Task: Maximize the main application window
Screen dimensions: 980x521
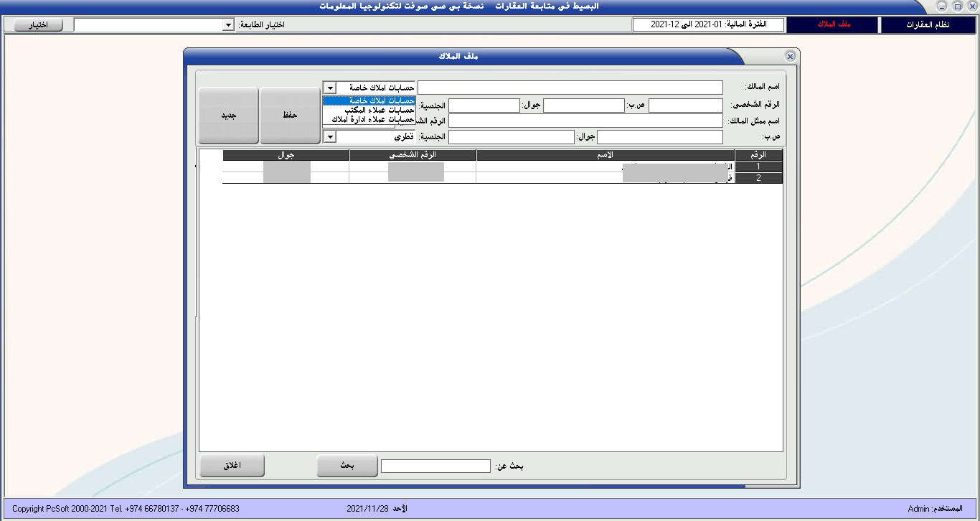Action: click(x=957, y=6)
